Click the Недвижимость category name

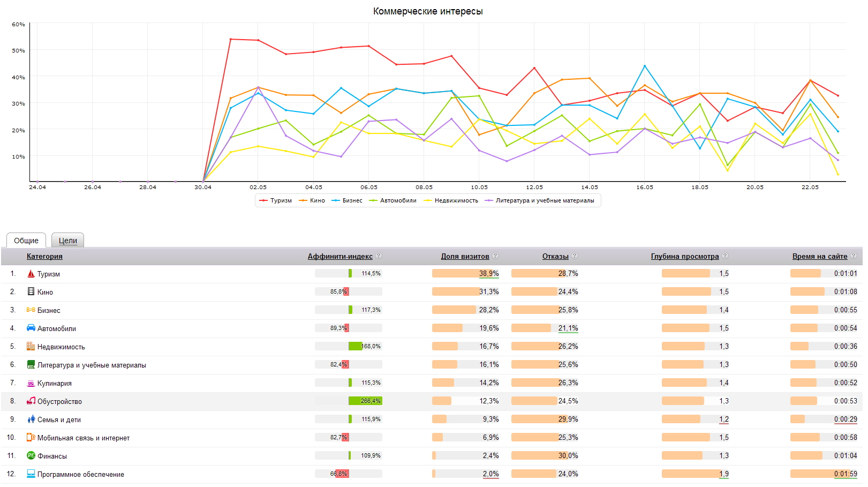coord(61,347)
